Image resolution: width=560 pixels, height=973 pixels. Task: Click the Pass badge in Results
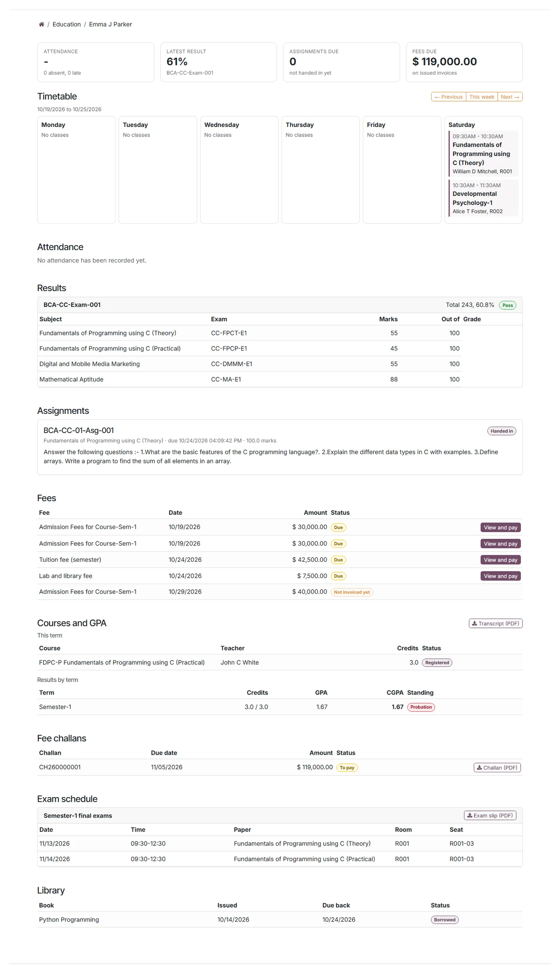507,305
